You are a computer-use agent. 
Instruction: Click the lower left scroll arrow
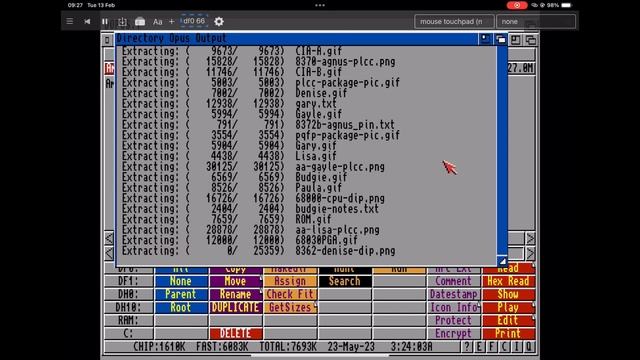point(109,253)
